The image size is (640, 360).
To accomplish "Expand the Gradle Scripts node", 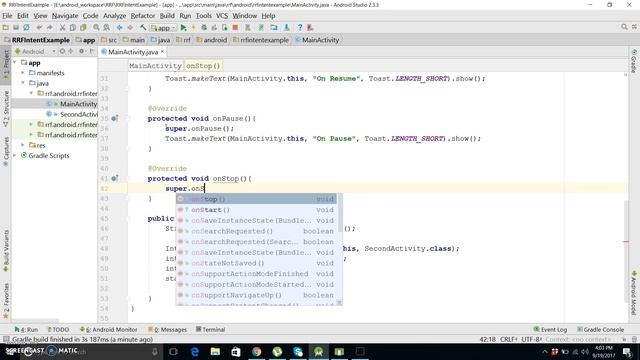I will [x=15, y=156].
